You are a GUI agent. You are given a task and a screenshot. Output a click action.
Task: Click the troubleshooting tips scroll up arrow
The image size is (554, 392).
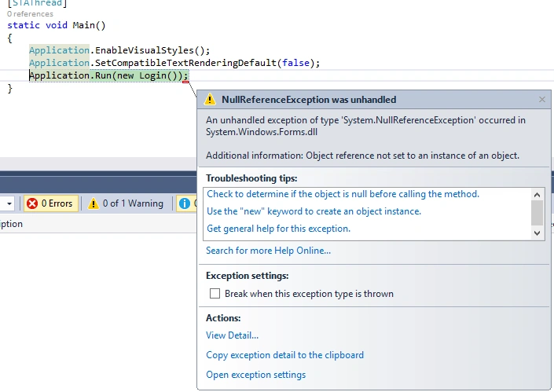click(x=537, y=195)
